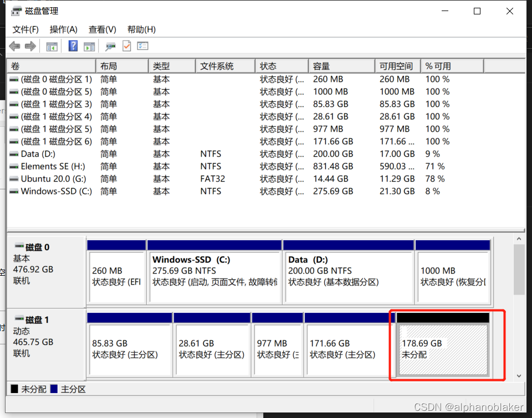Click the 21.30 GB free space cell
Screen dimensions: 532x418
(397, 191)
